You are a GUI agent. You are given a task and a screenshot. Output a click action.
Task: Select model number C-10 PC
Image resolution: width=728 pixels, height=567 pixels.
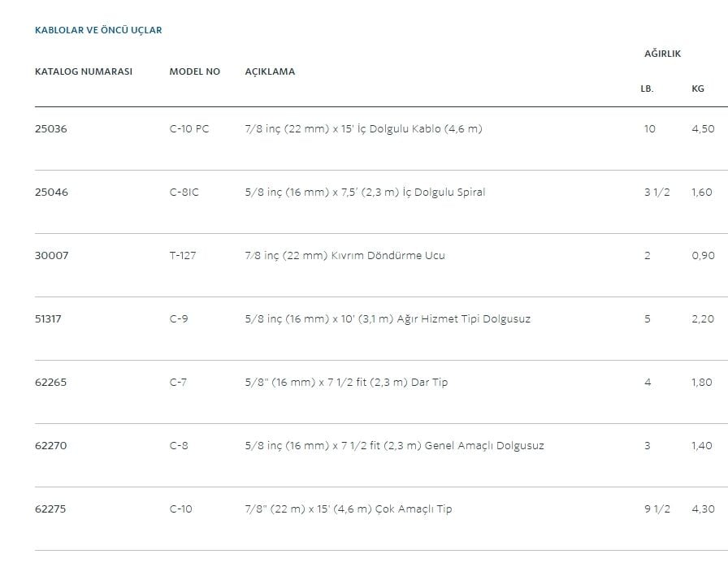coord(189,129)
